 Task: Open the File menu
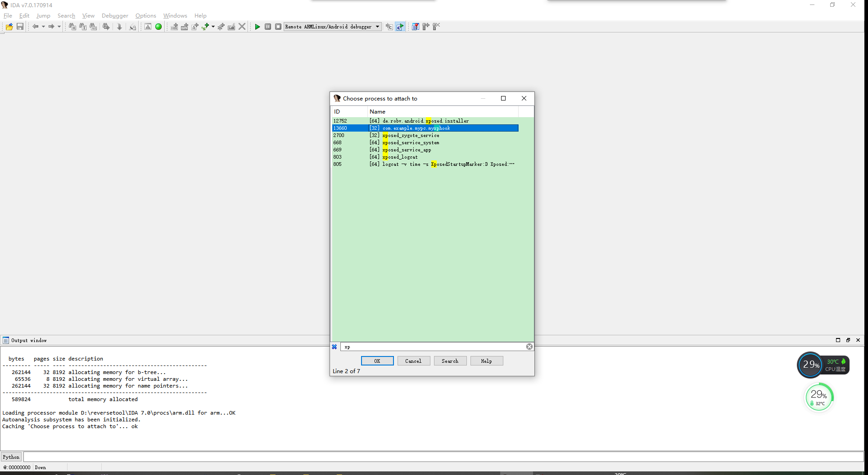click(x=8, y=15)
